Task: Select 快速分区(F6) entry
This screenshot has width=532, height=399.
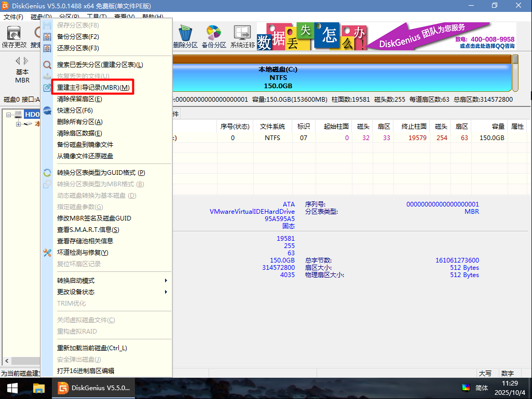Action: click(75, 111)
